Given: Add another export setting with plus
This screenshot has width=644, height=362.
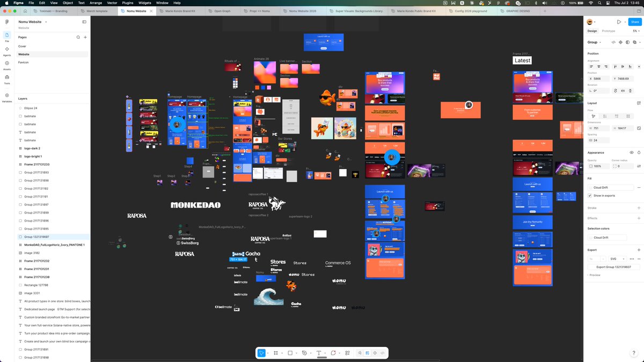Looking at the screenshot, I should (639, 250).
